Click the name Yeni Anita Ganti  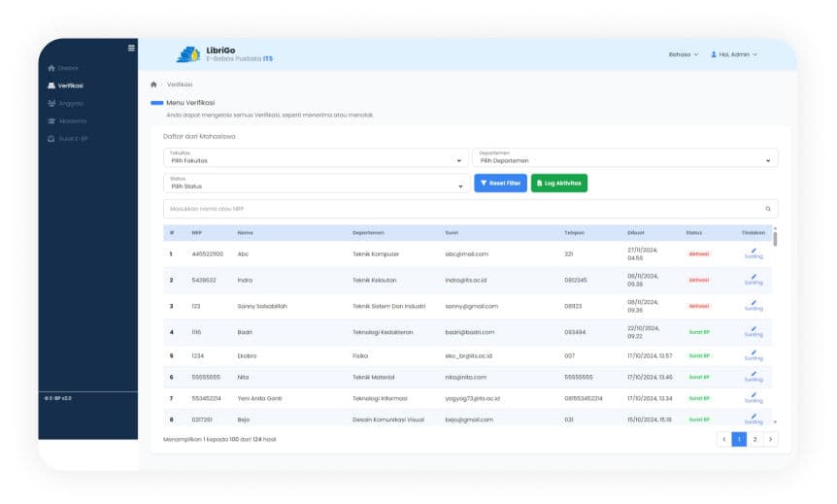pos(259,398)
